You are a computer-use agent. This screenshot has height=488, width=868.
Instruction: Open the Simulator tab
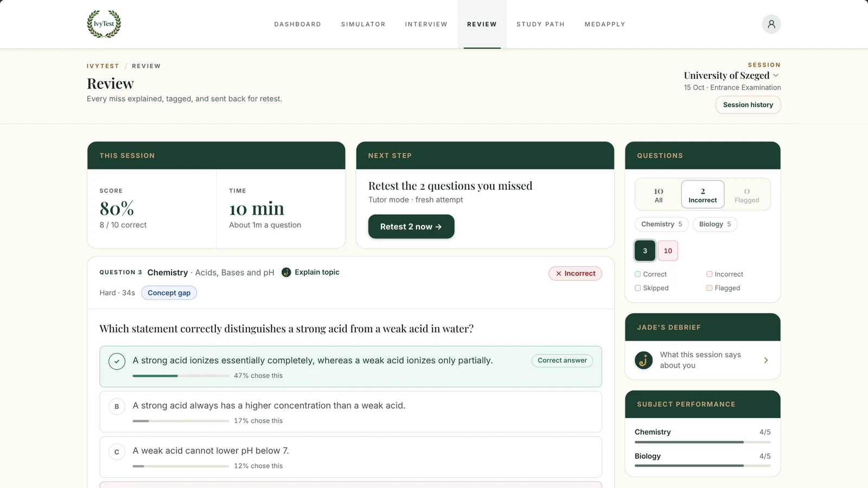point(363,24)
